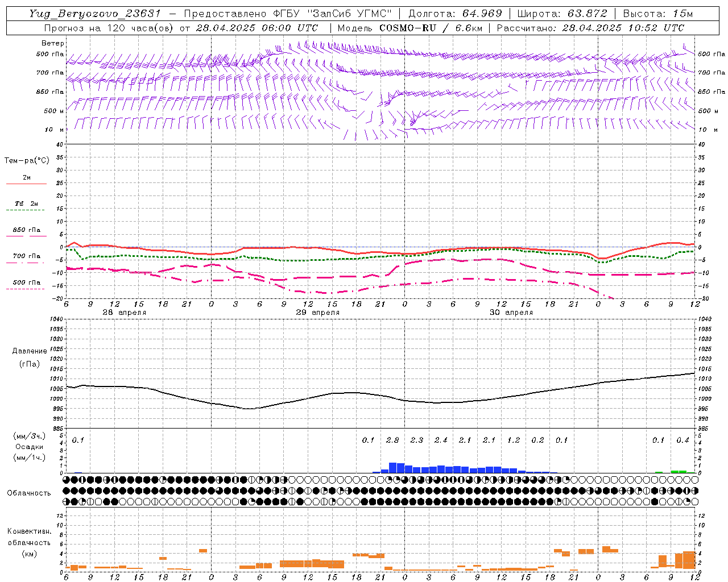The width and height of the screenshot is (728, 582).
Task: Click the red 2м temperature legend entry
Action: 26,180
